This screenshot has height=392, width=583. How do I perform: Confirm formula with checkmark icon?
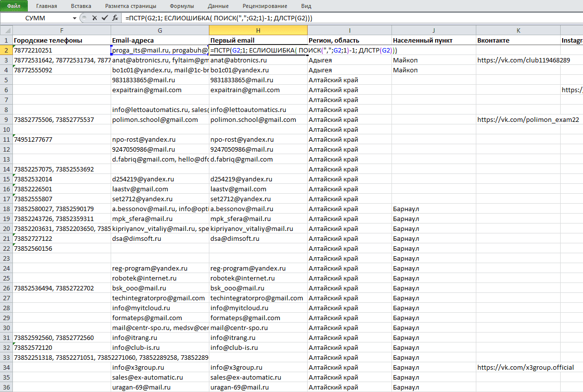pyautogui.click(x=105, y=18)
